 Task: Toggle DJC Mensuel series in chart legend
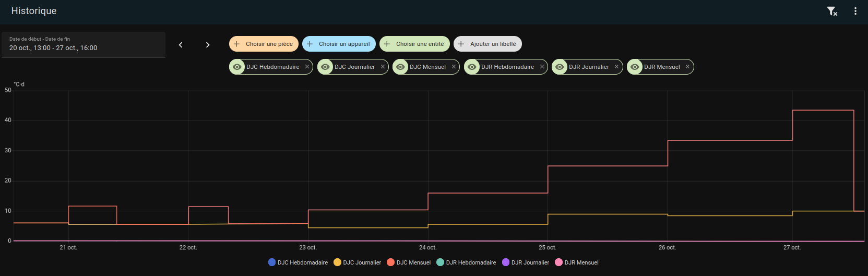pyautogui.click(x=409, y=262)
